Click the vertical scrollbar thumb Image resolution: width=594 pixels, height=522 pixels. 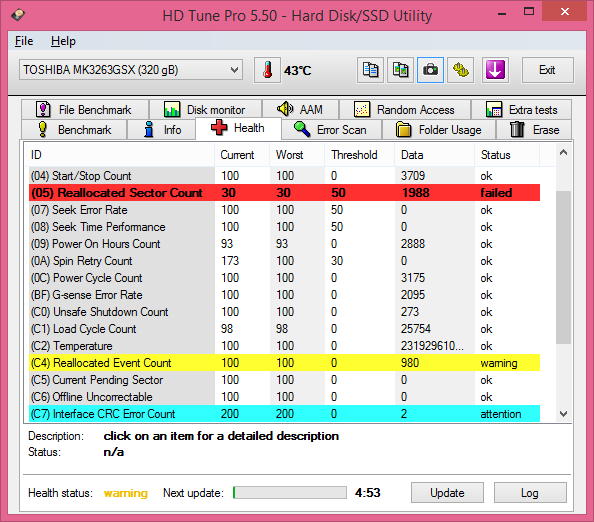pyautogui.click(x=563, y=267)
